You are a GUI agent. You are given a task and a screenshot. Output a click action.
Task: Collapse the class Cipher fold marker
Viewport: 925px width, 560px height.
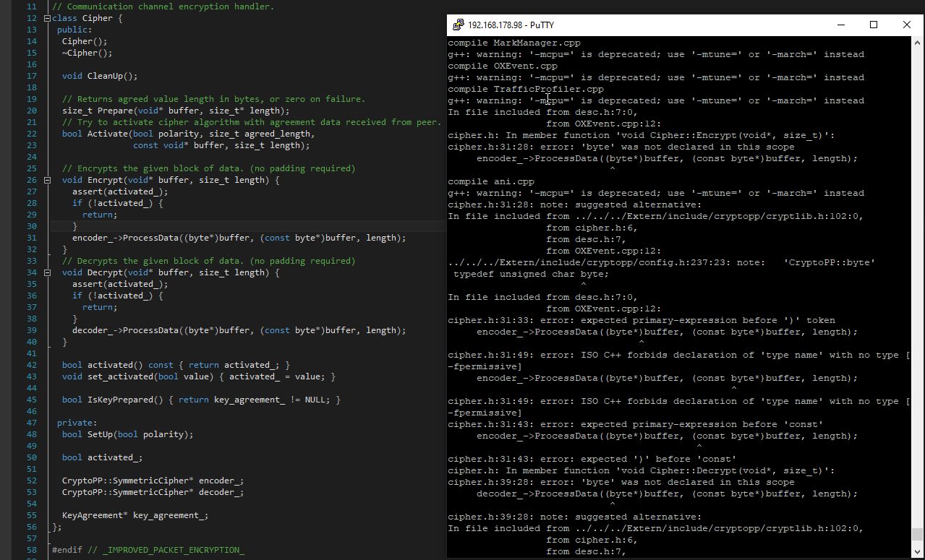pos(47,18)
